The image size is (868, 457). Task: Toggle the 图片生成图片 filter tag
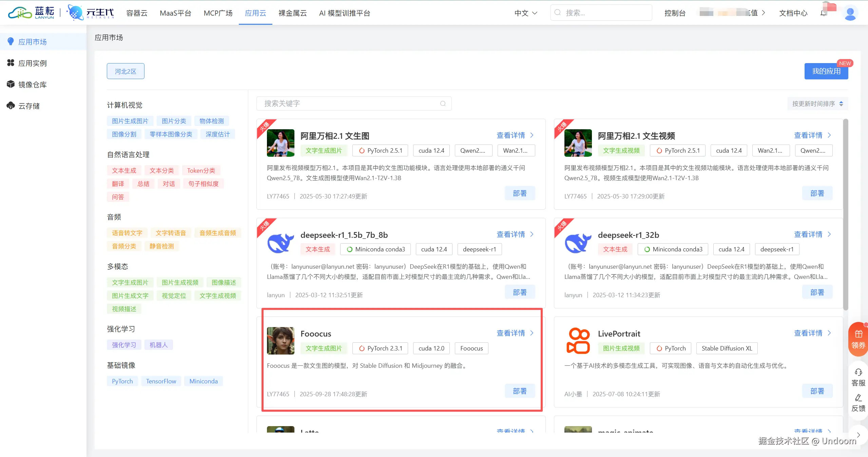pyautogui.click(x=130, y=121)
